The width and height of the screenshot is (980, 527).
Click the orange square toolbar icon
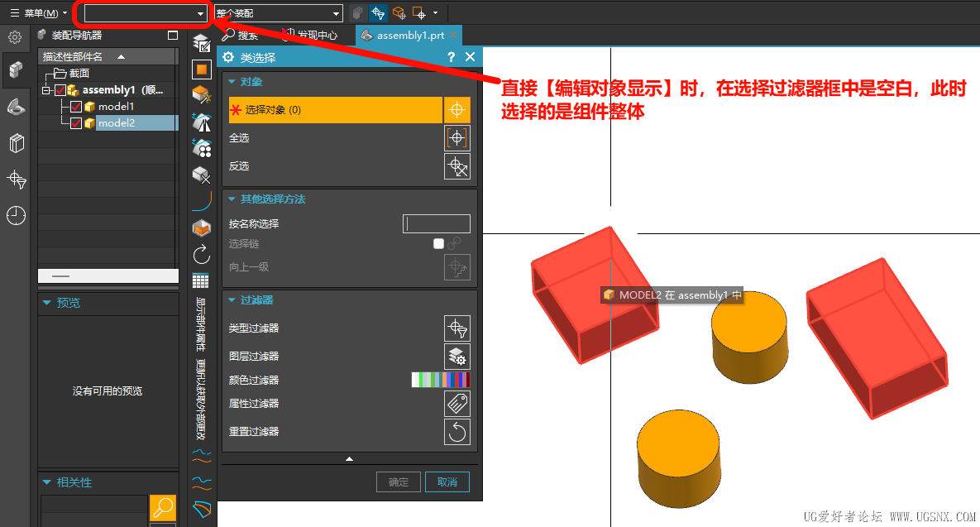pyautogui.click(x=201, y=69)
